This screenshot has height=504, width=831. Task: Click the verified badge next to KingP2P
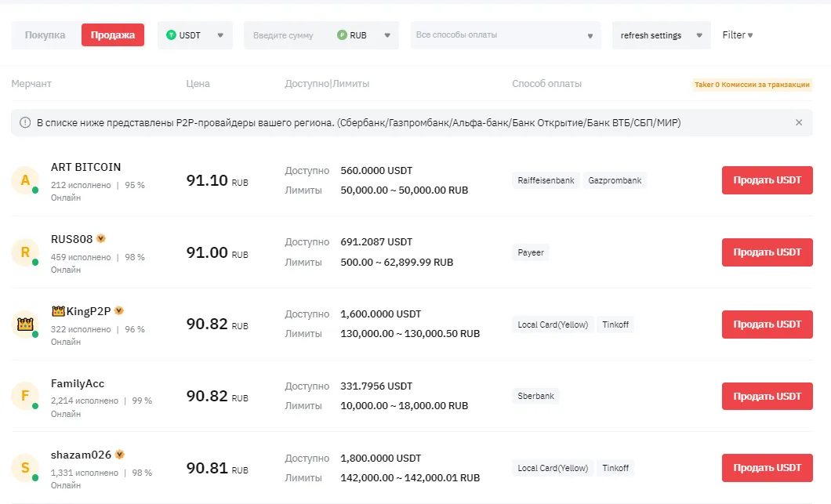(118, 310)
